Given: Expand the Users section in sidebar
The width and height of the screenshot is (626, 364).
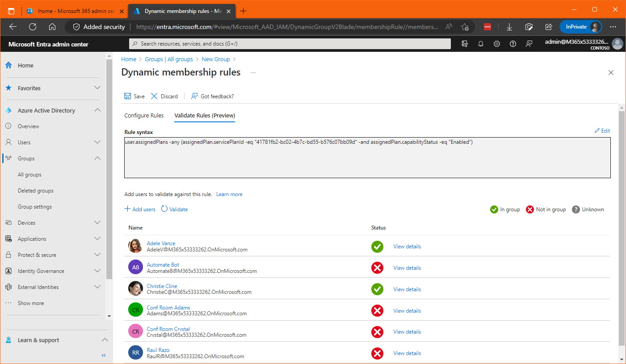Looking at the screenshot, I should click(97, 142).
